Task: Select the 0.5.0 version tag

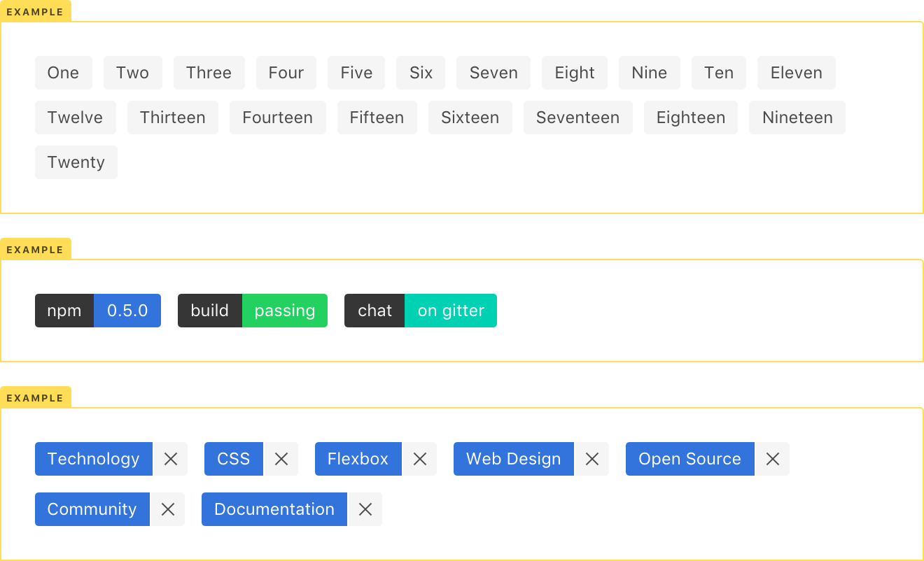Action: 127,311
